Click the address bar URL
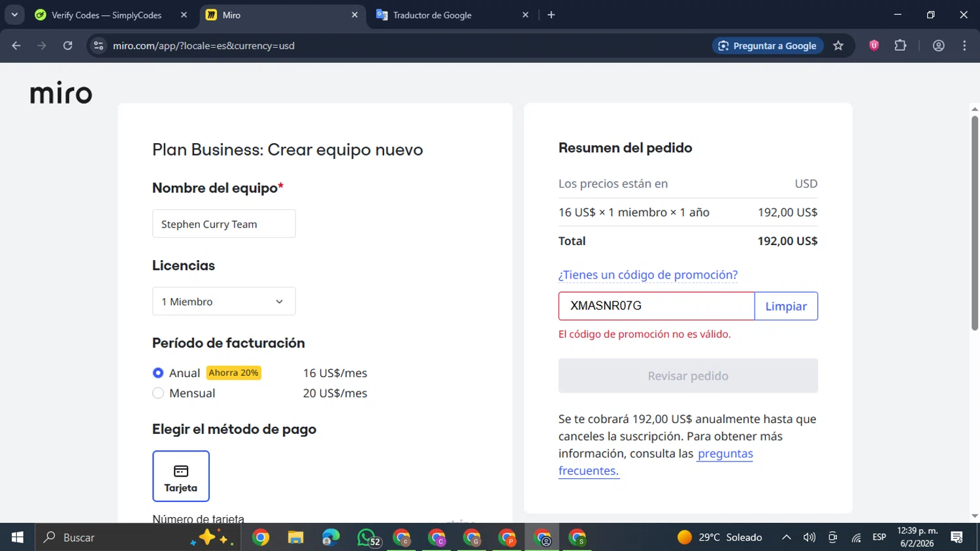980x551 pixels. 204,46
